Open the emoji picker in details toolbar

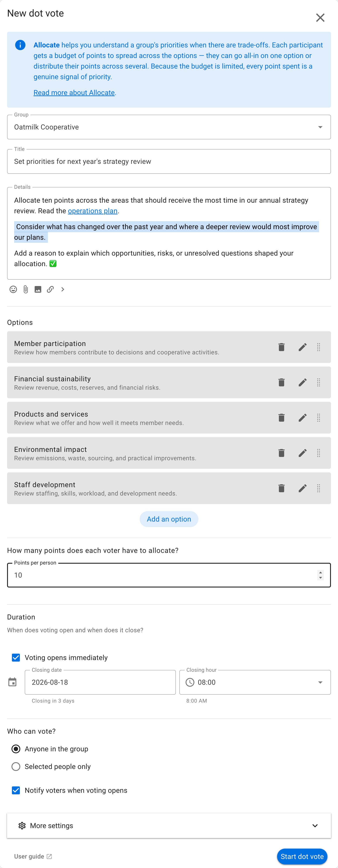coord(13,290)
